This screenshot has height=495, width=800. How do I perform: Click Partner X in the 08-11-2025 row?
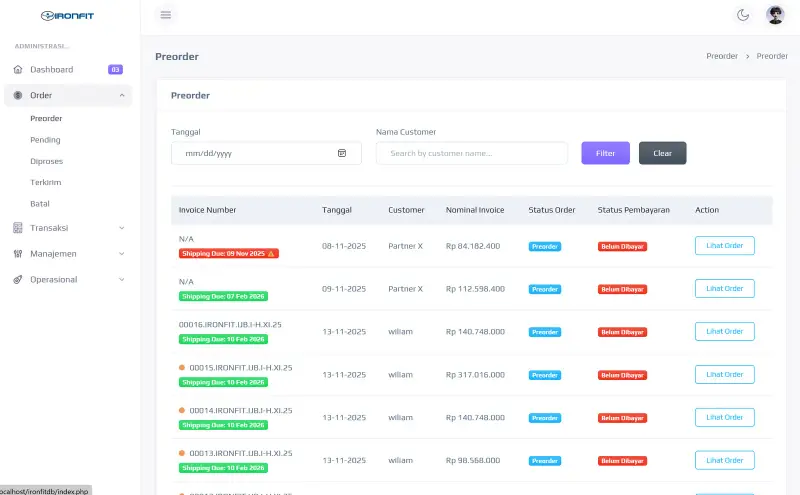pyautogui.click(x=406, y=246)
